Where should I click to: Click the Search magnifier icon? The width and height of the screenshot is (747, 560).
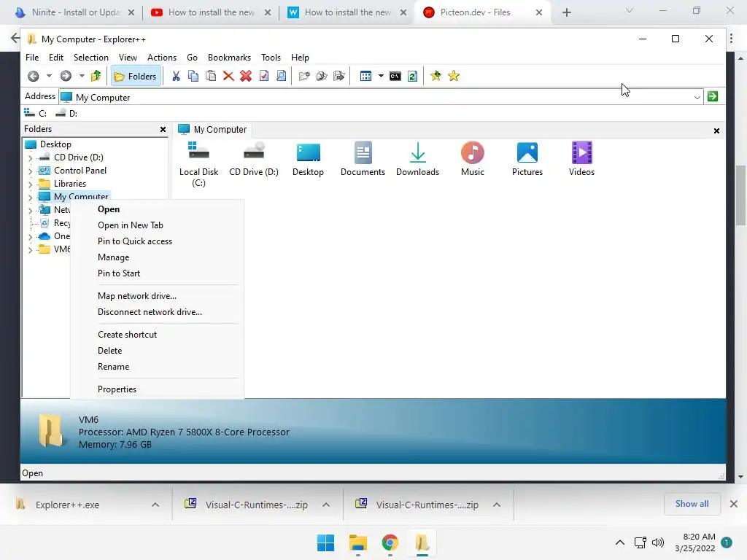pos(281,76)
